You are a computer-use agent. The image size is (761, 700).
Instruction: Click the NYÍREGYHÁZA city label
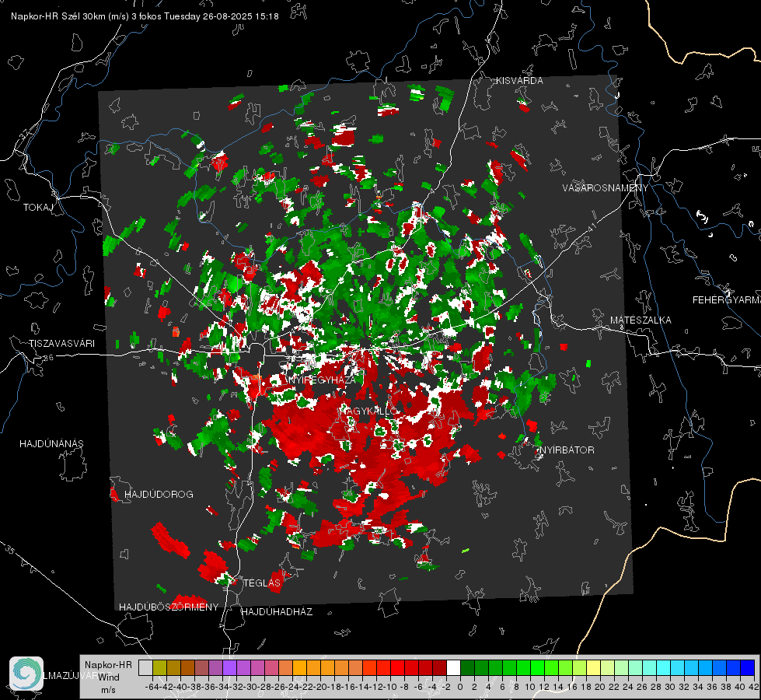321,380
